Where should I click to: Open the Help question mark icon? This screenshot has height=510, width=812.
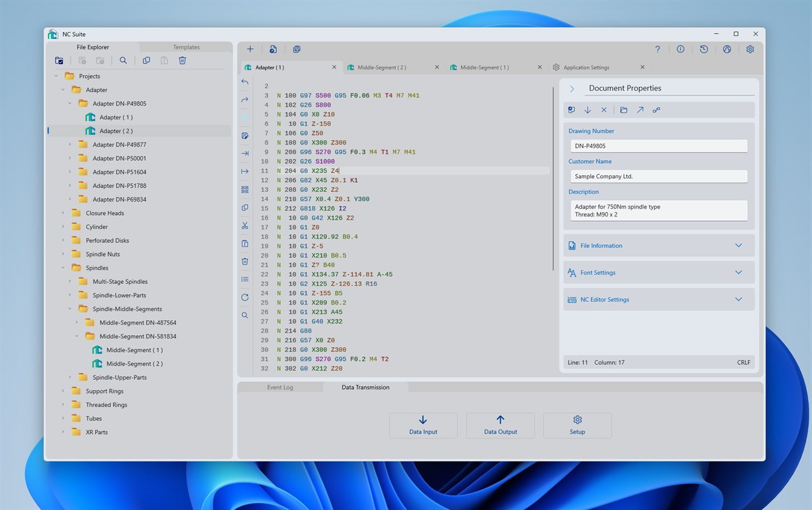tap(657, 49)
